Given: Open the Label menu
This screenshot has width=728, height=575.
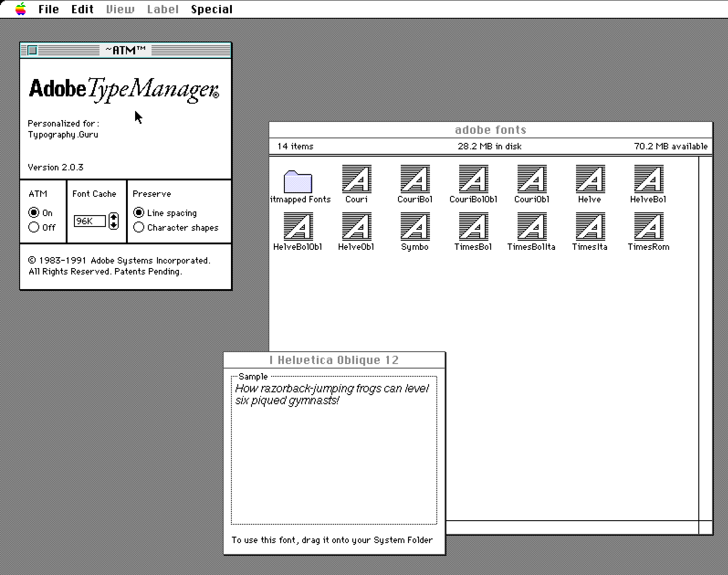Looking at the screenshot, I should [162, 9].
